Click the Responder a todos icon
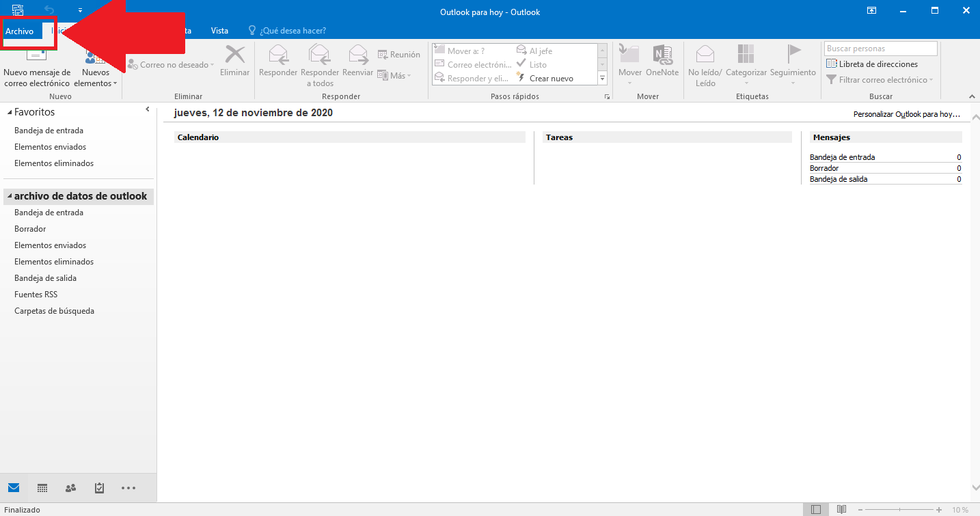Image resolution: width=980 pixels, height=516 pixels. point(320,55)
